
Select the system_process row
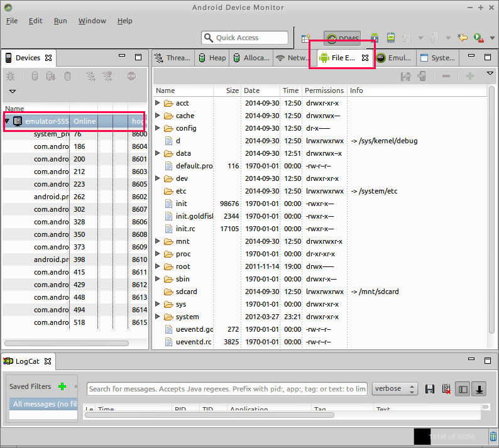point(75,134)
